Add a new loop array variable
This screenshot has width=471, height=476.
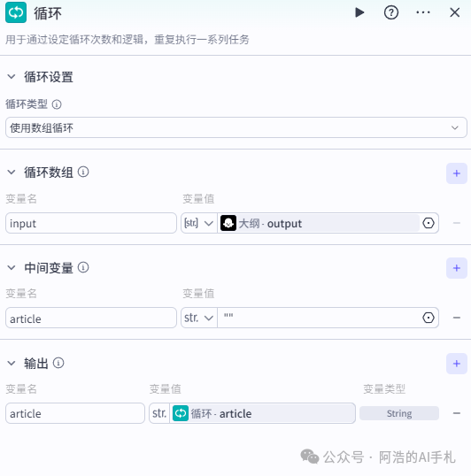(x=457, y=173)
